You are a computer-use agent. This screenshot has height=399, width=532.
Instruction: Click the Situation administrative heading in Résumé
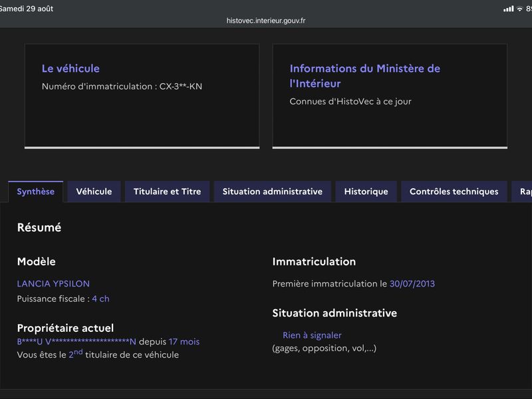tap(334, 313)
